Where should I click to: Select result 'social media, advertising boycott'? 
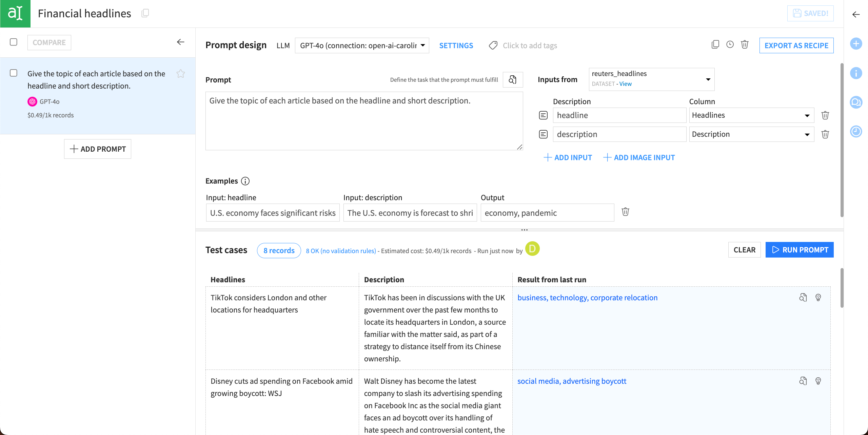[x=572, y=381]
